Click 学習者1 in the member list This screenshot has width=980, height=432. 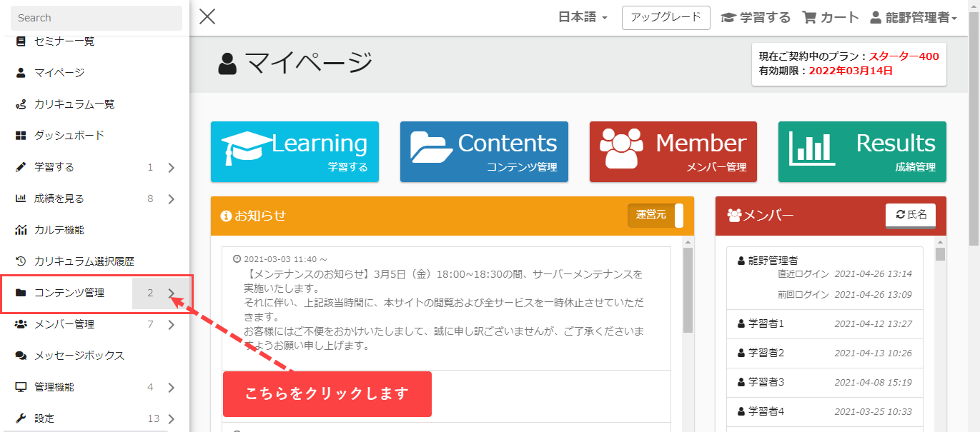[x=766, y=323]
